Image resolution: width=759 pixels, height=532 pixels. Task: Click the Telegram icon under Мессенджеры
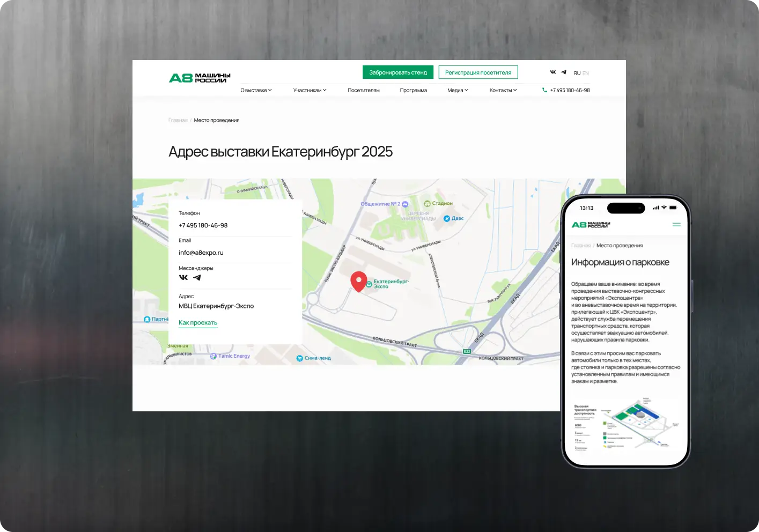click(x=197, y=278)
